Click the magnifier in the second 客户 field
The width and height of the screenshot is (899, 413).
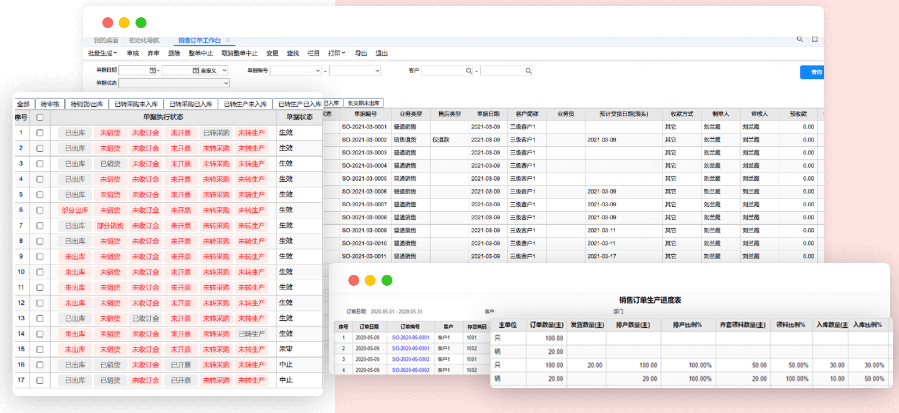point(528,71)
